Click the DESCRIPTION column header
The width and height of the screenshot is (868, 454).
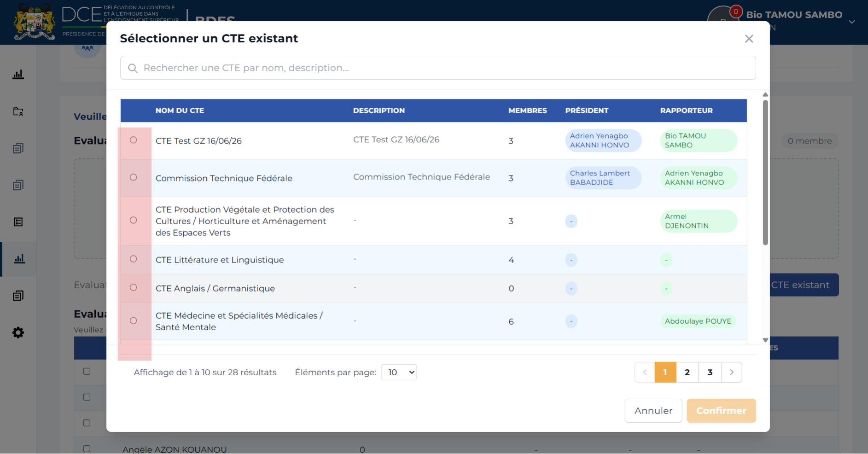(379, 111)
